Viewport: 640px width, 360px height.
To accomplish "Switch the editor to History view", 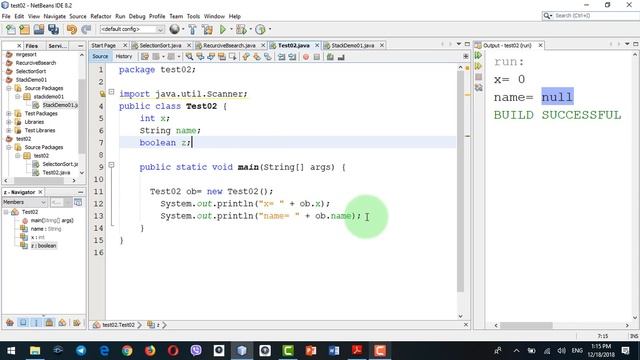I will [x=124, y=57].
